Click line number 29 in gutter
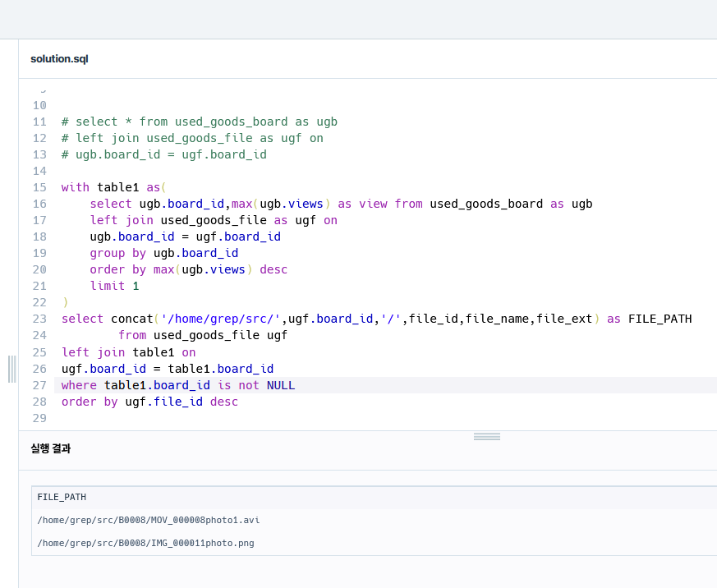Image resolution: width=717 pixels, height=588 pixels. [x=39, y=418]
